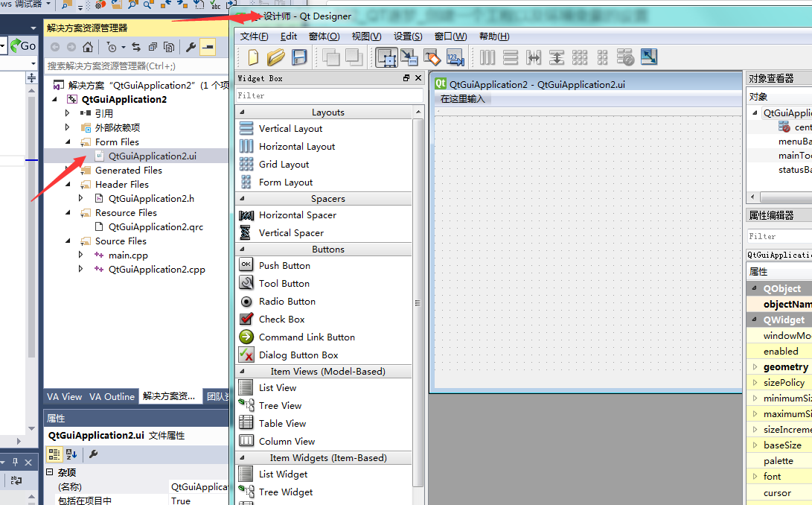This screenshot has width=812, height=505.
Task: Click the New Form icon in Qt Designer
Action: pos(253,57)
